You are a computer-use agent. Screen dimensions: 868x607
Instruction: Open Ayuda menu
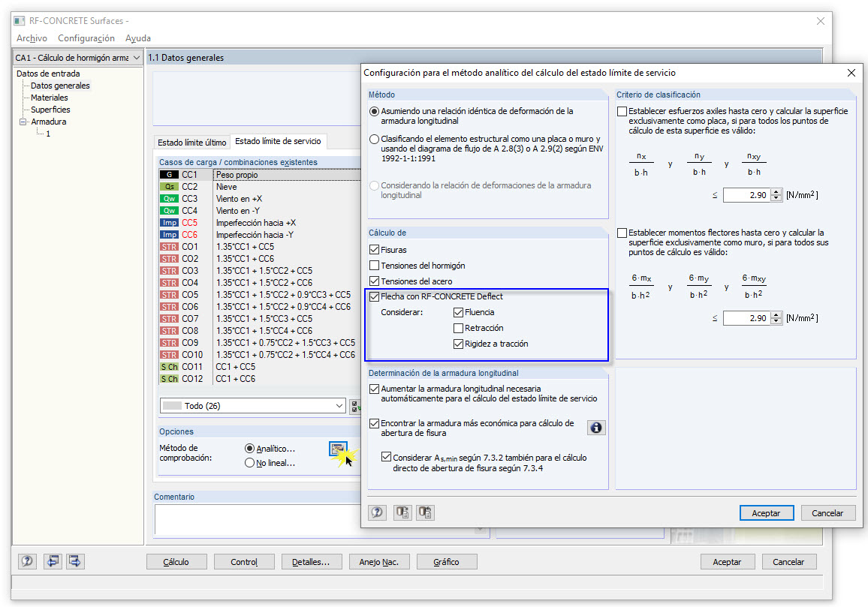coord(138,38)
